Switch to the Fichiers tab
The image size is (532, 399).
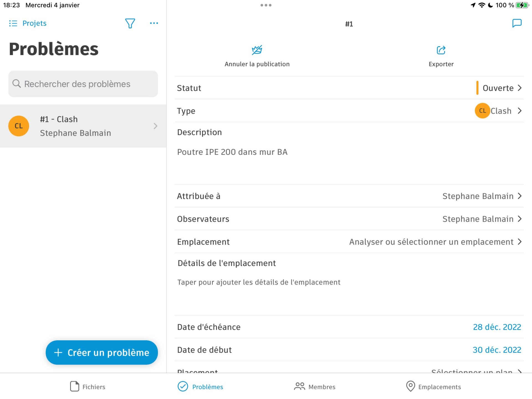coord(87,387)
